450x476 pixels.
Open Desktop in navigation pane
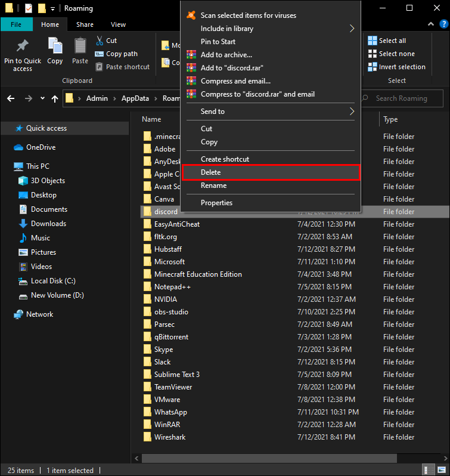click(38, 195)
